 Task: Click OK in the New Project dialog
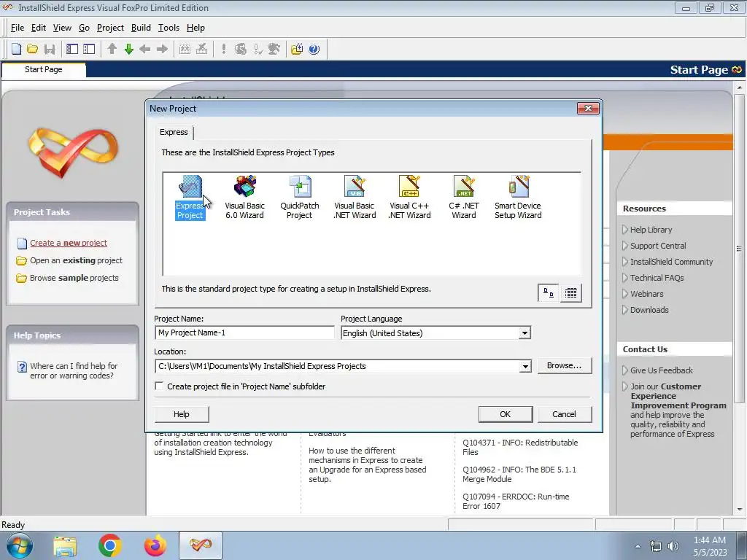pyautogui.click(x=506, y=414)
